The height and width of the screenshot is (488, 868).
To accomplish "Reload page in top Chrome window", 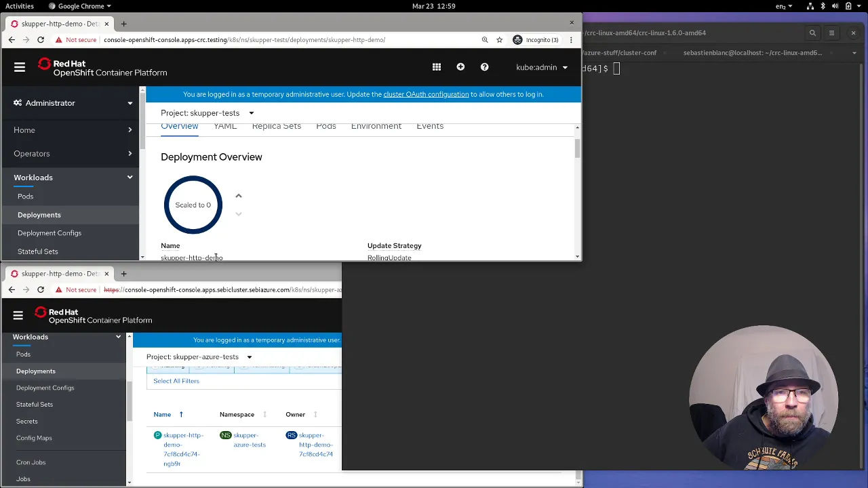I will 41,40.
